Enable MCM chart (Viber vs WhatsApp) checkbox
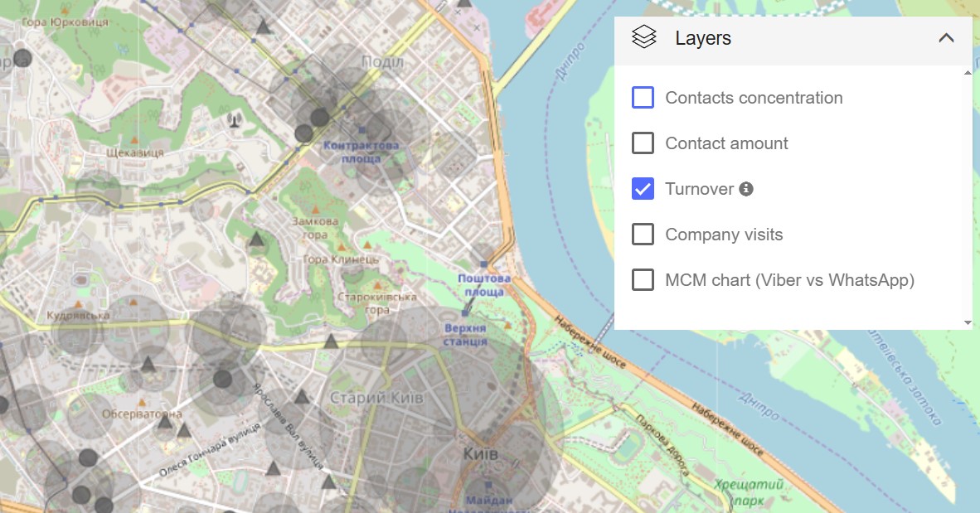 pyautogui.click(x=643, y=280)
